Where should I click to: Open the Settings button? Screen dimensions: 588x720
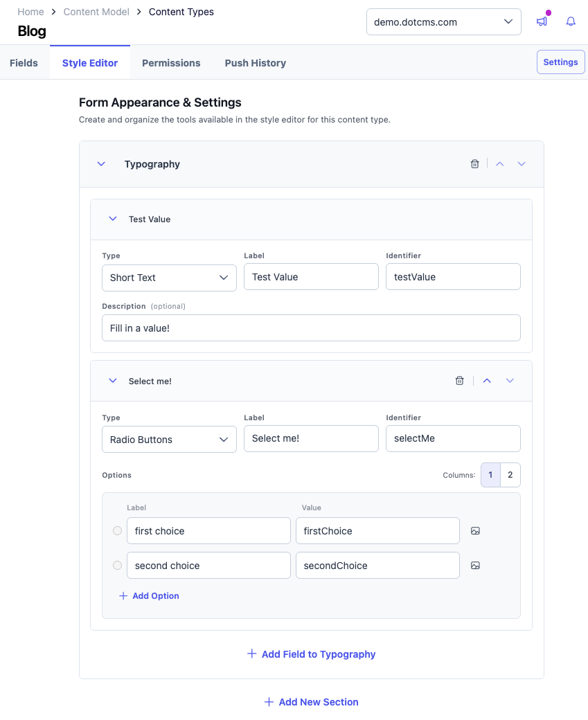point(561,62)
